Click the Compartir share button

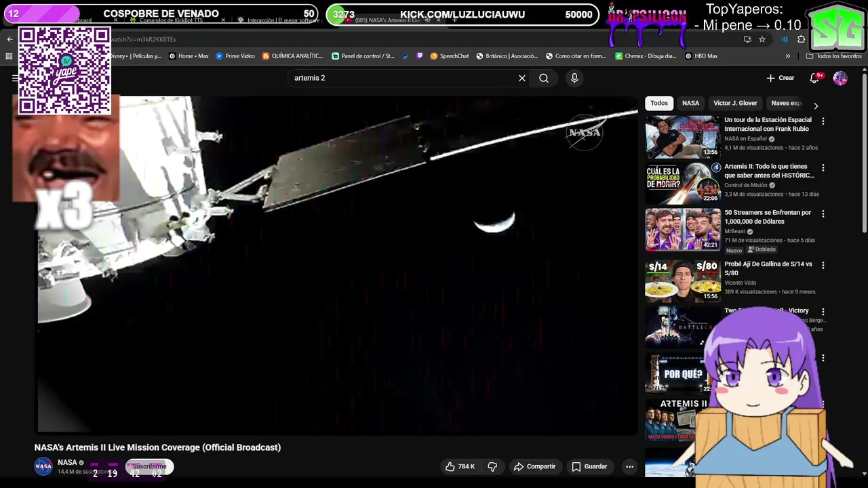pyautogui.click(x=534, y=466)
